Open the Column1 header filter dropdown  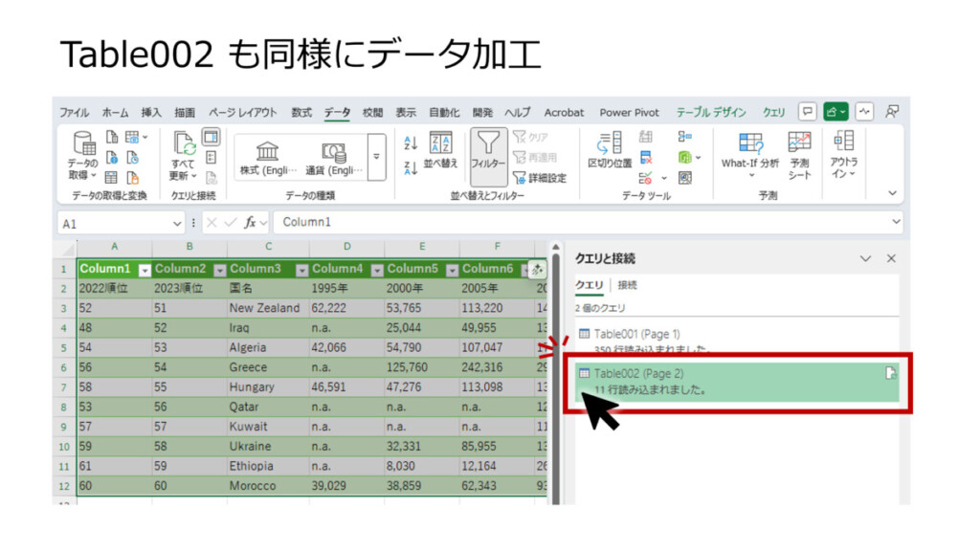(145, 270)
